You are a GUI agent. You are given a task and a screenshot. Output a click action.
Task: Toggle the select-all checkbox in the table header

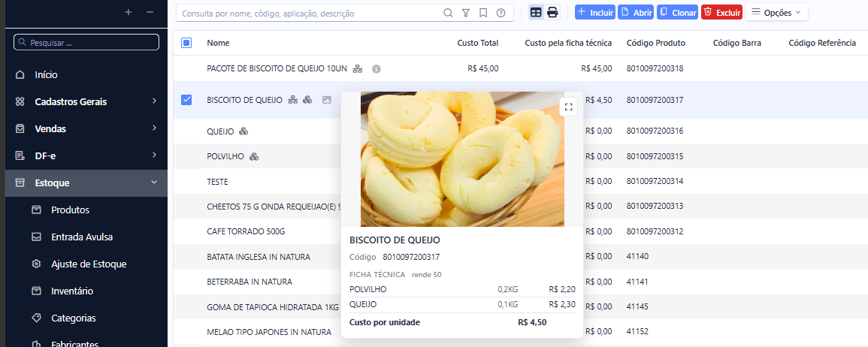(x=186, y=43)
